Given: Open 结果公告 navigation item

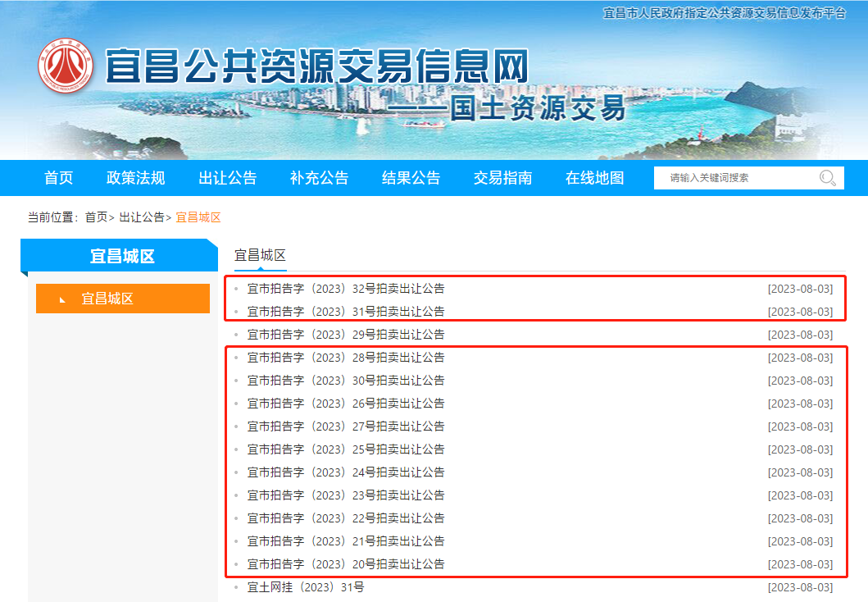Looking at the screenshot, I should click(411, 178).
